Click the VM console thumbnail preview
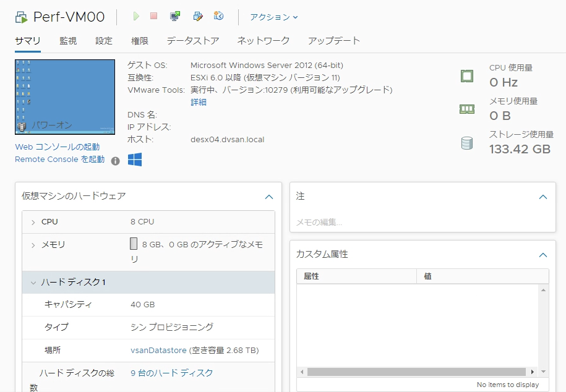The width and height of the screenshot is (566, 392). 65,97
